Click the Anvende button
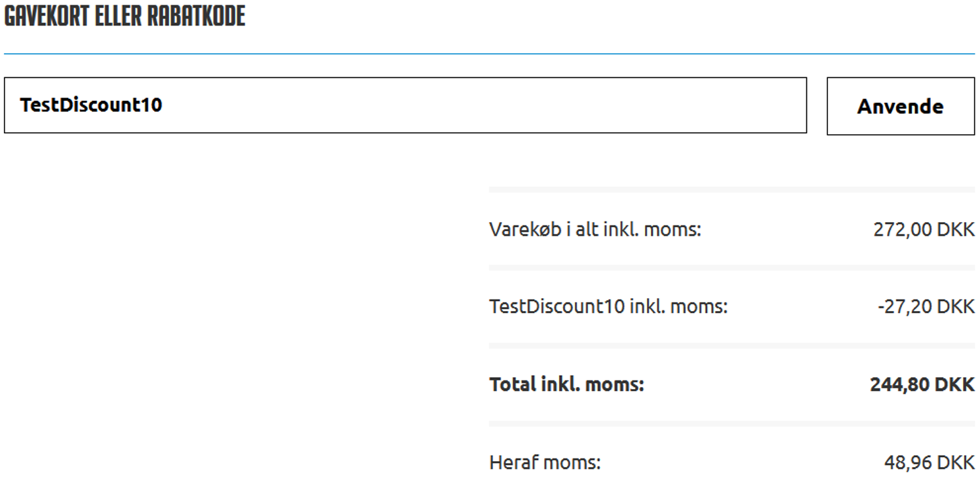This screenshot has height=484, width=980. click(x=901, y=106)
